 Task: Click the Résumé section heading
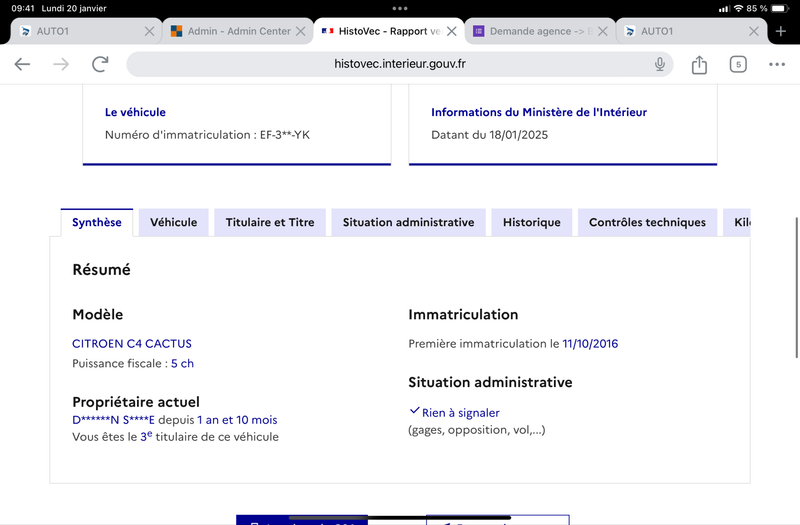coord(102,269)
